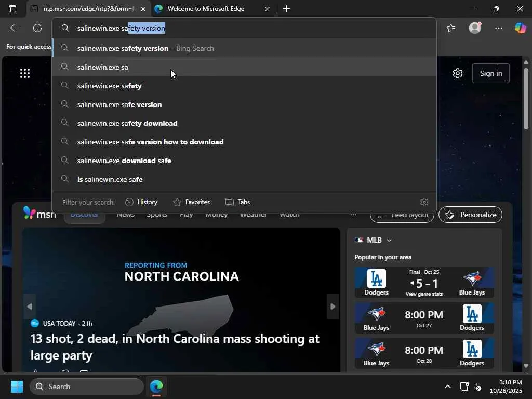Select 'salinewin.exe sa' suggestion
532x399 pixels.
(244, 67)
